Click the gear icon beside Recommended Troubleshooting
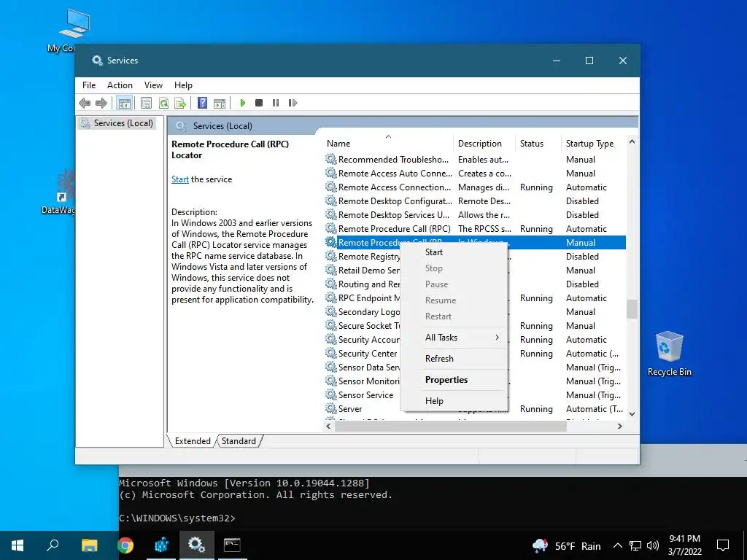The width and height of the screenshot is (747, 560). pos(331,159)
